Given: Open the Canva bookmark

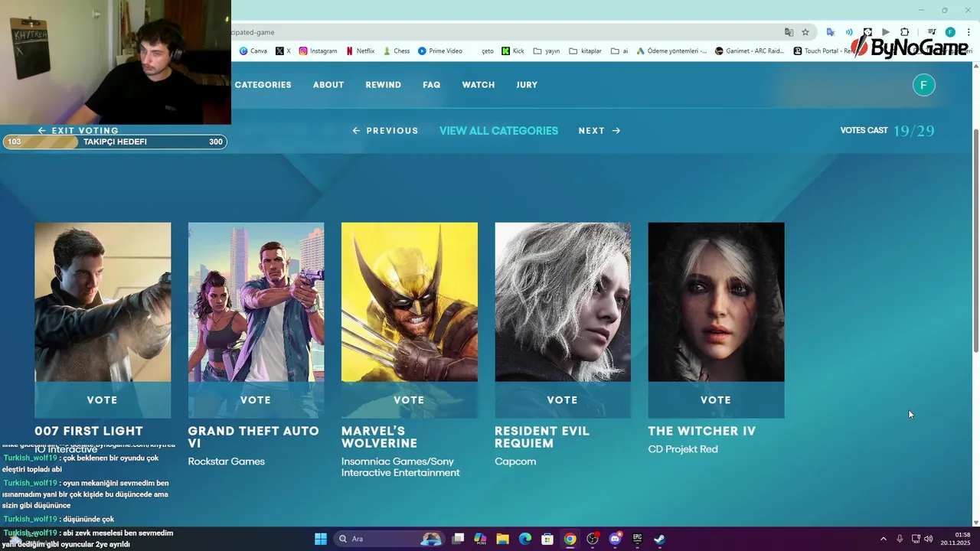Looking at the screenshot, I should [x=253, y=51].
